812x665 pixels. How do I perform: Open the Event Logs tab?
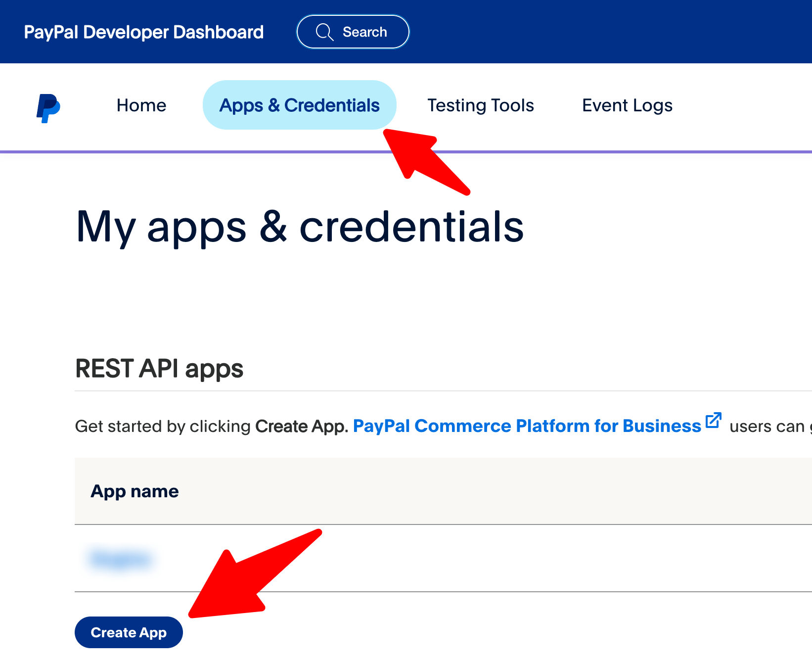[627, 105]
